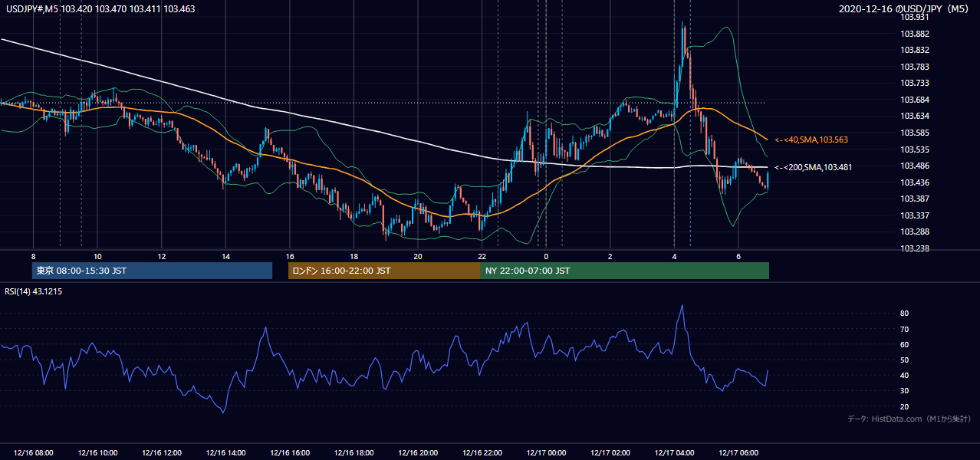This screenshot has height=460, width=980.
Task: Select the London 16:00-22:00 JST session bar
Action: [x=384, y=271]
